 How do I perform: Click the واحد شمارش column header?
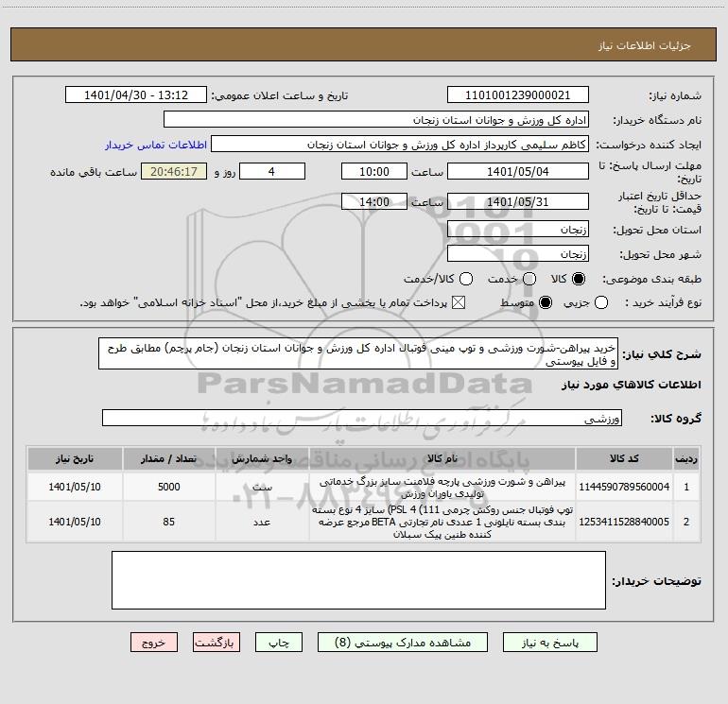tap(262, 458)
